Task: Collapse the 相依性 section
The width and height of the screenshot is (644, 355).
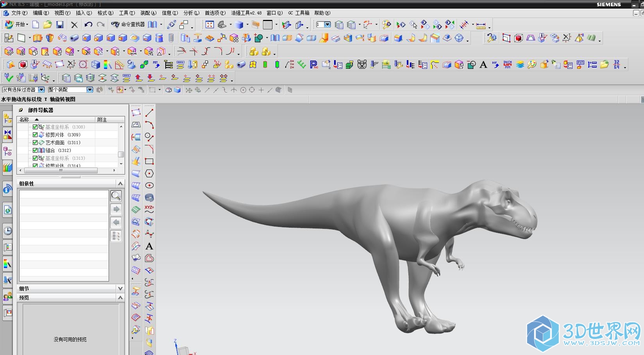Action: click(x=120, y=184)
